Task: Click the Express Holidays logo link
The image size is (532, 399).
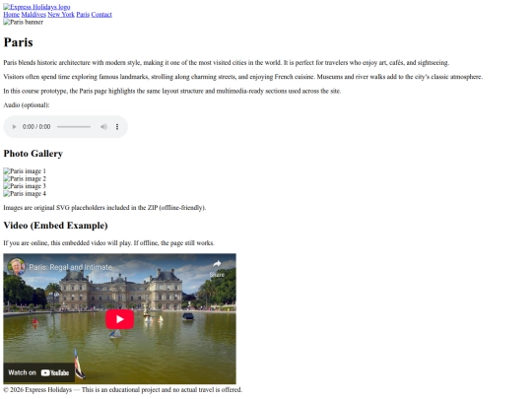Action: pos(36,7)
